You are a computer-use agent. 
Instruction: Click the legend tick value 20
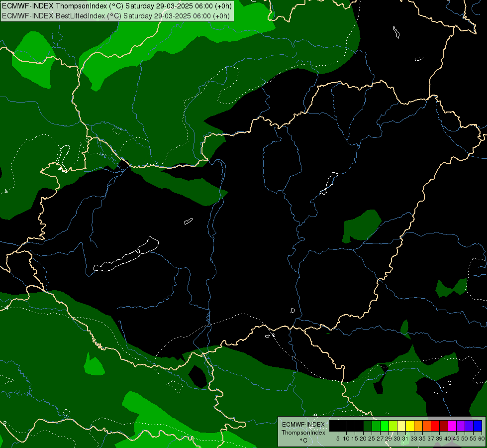point(363,439)
